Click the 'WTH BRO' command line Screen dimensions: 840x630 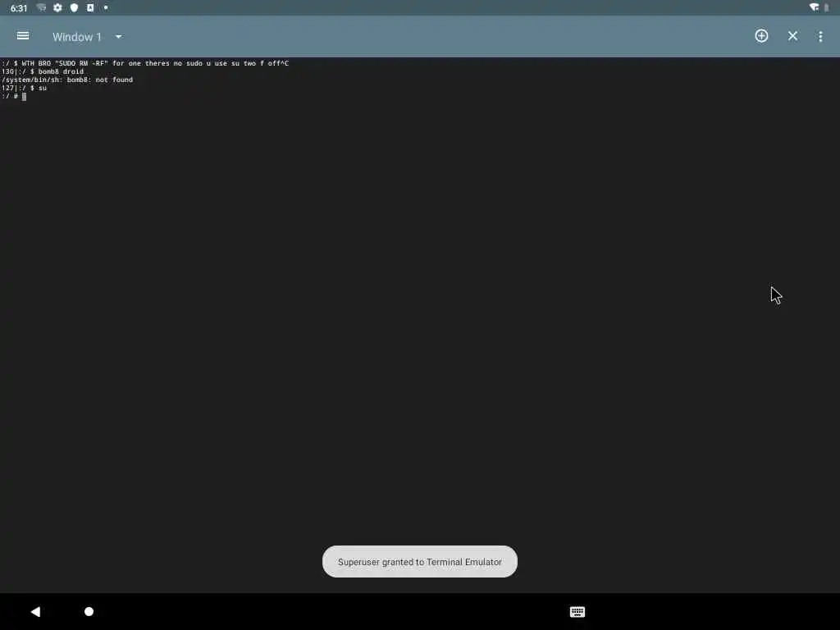point(145,63)
